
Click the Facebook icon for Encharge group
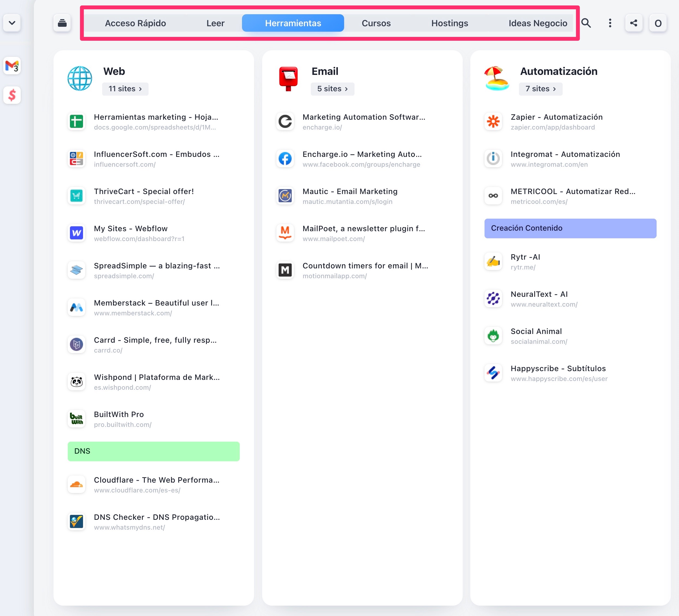point(285,159)
